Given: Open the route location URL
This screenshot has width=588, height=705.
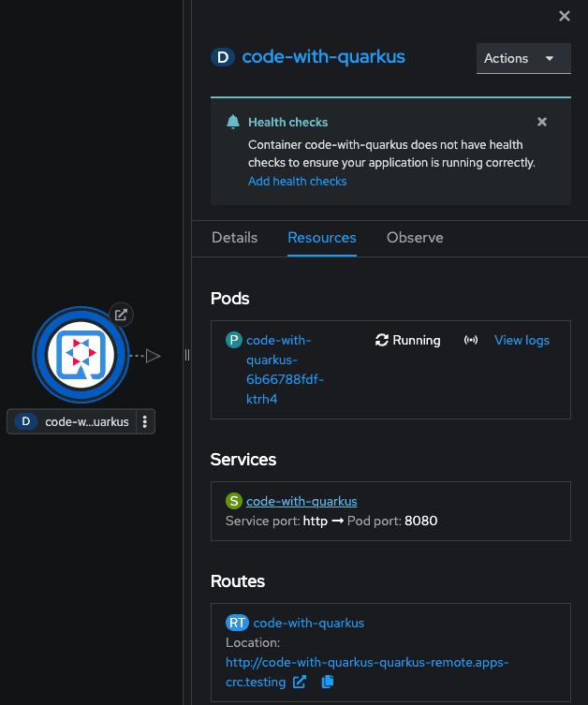Looking at the screenshot, I should coord(367,671).
